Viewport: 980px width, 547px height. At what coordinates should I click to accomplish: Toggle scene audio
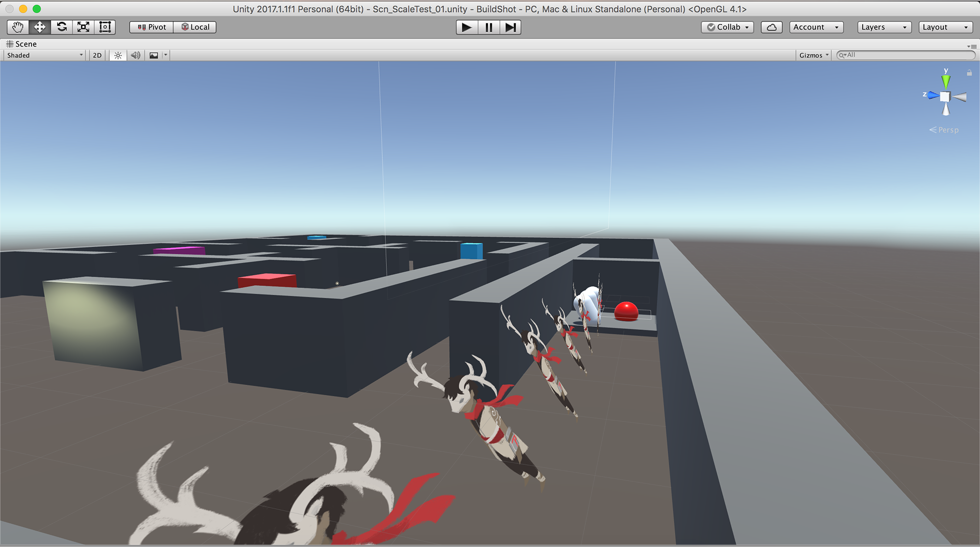coord(135,55)
